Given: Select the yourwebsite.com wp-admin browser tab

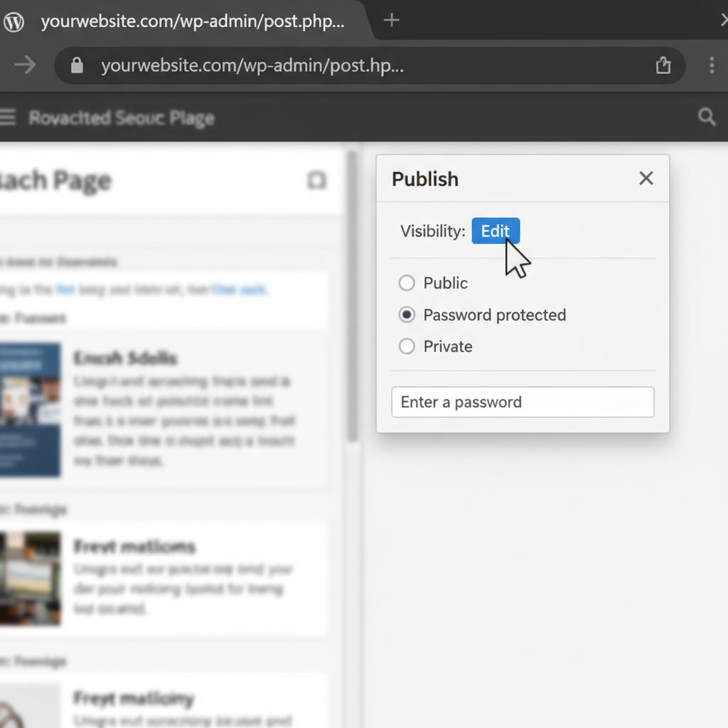Looking at the screenshot, I should 192,21.
